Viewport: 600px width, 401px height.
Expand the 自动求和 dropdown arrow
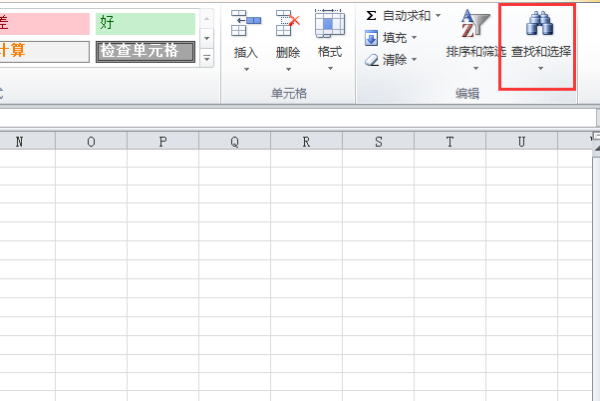click(438, 16)
